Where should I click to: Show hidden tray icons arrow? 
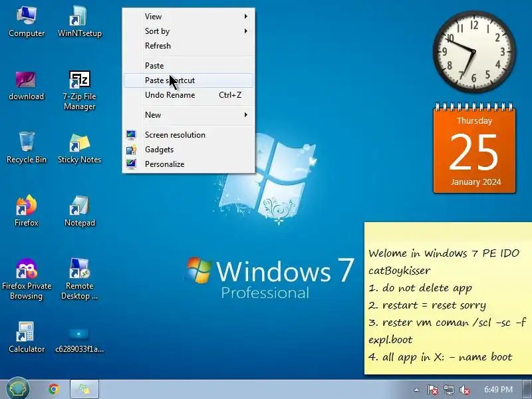[417, 390]
